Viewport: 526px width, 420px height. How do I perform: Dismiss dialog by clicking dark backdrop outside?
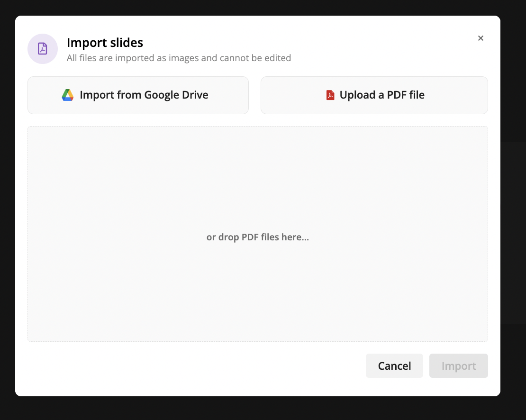(x=513, y=235)
